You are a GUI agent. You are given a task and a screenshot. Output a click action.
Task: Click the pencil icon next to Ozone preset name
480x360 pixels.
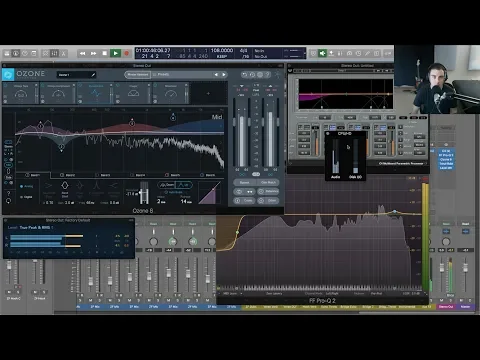[x=93, y=75]
